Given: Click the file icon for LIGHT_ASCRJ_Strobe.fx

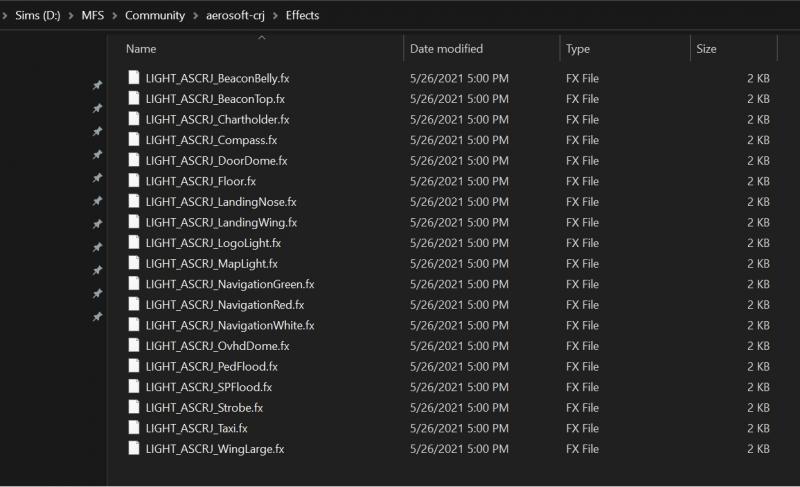Looking at the screenshot, I should click(x=135, y=408).
